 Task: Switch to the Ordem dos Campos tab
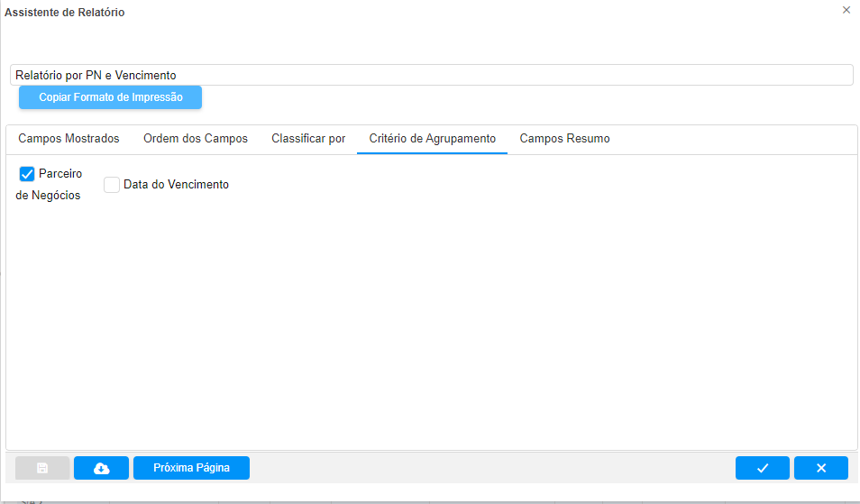[x=196, y=139]
